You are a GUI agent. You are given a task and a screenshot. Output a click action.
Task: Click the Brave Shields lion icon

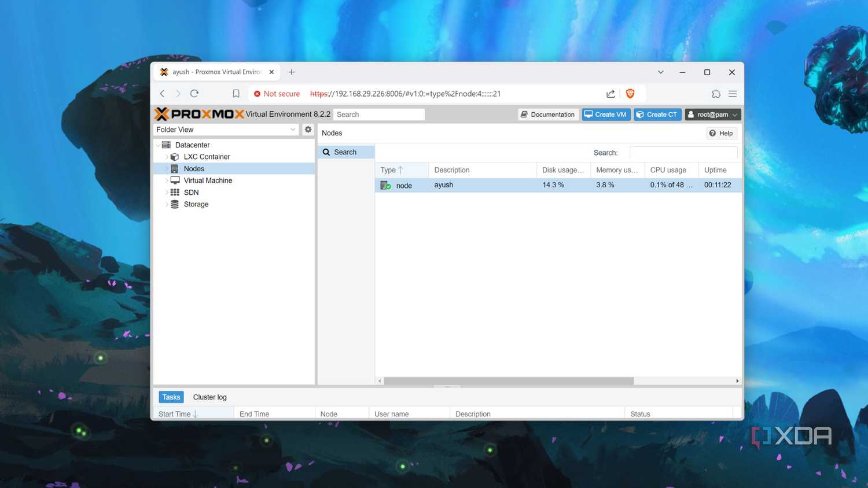[x=630, y=94]
